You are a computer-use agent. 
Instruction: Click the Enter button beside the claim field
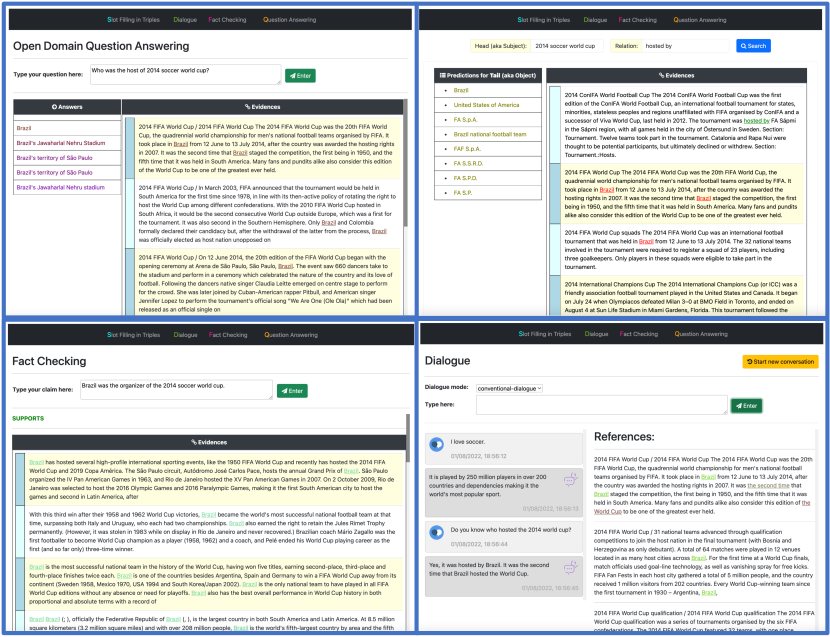292,391
